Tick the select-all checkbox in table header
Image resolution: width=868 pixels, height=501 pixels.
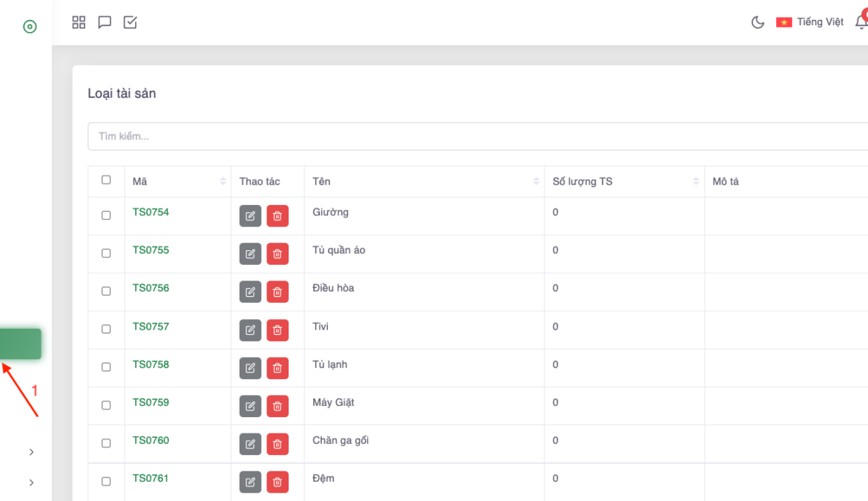click(x=106, y=180)
